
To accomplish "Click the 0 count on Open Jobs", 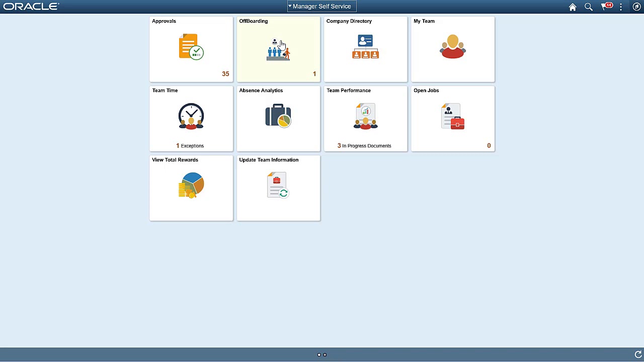I will click(x=489, y=146).
